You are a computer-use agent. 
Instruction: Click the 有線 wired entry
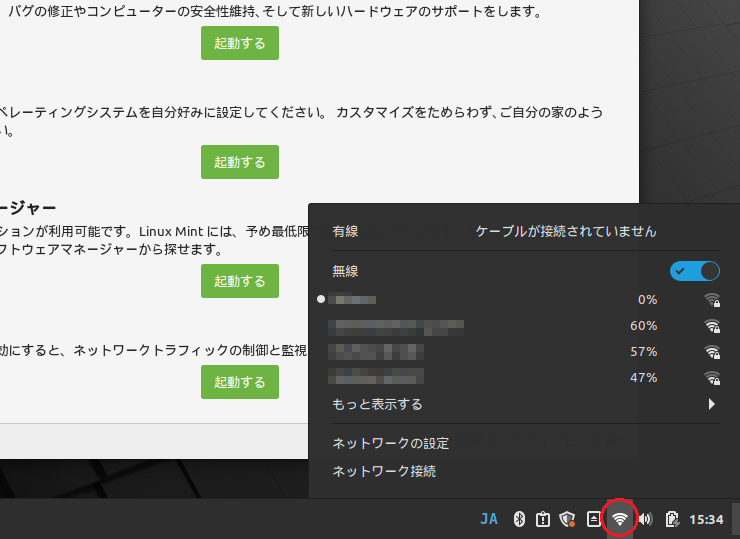click(x=345, y=231)
